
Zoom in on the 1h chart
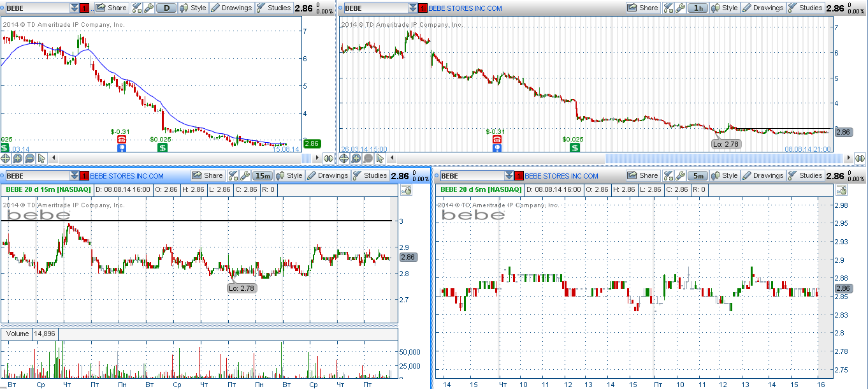357,158
